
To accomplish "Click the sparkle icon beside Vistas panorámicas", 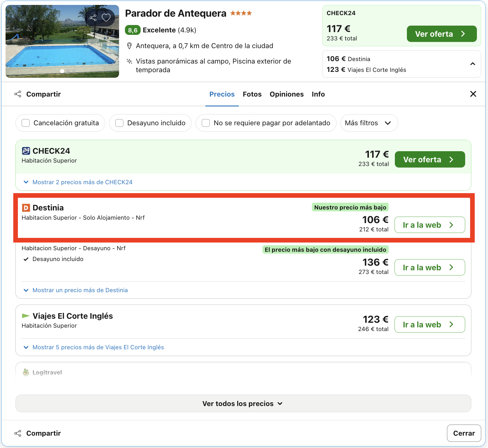I will 130,61.
